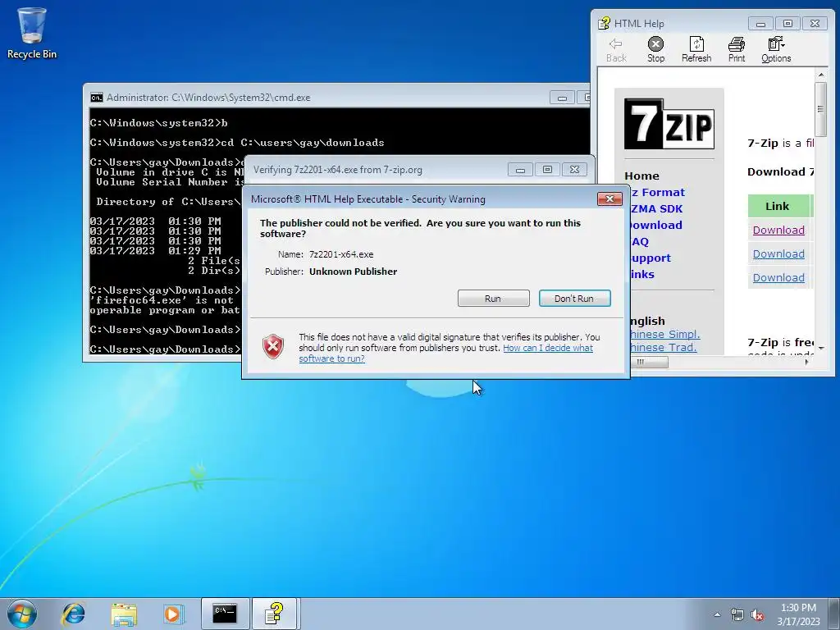Open the Options menu in HTML Help
Screen dimensions: 840x630
(x=776, y=50)
